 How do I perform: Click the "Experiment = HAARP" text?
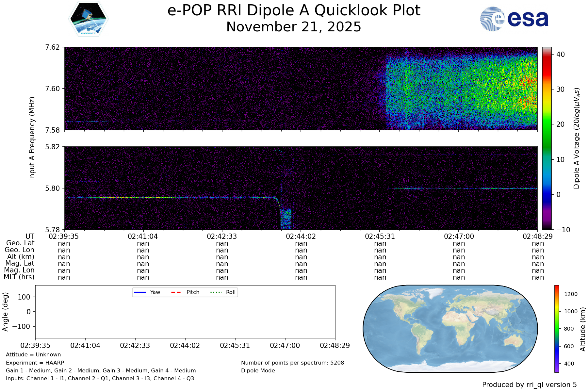click(35, 363)
